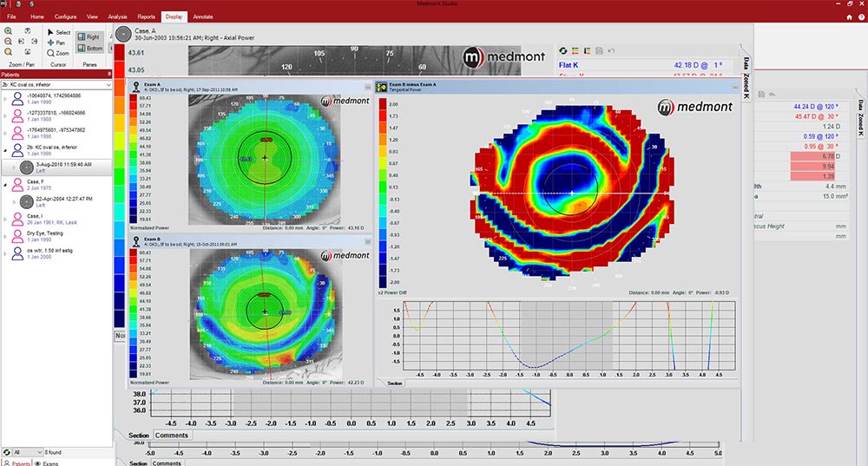The height and width of the screenshot is (466, 868).
Task: Click the print icon in title bar
Action: pyautogui.click(x=18, y=3)
